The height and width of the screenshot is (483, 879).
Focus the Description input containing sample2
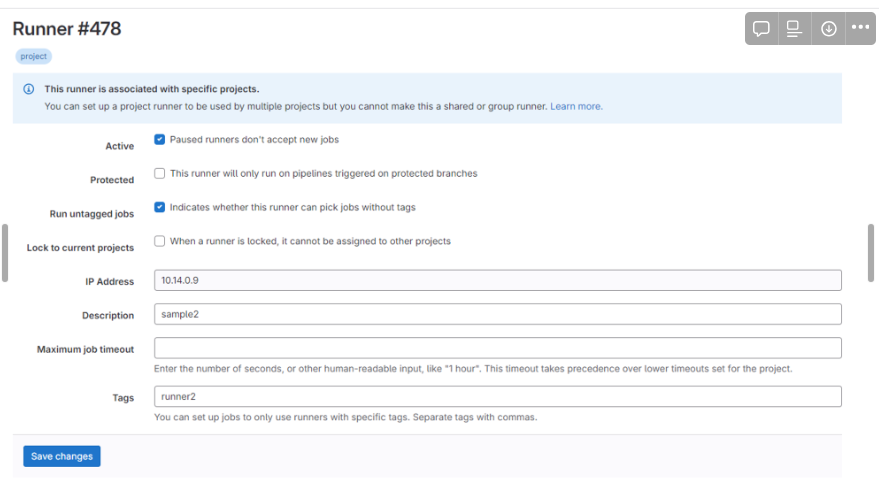pos(497,314)
